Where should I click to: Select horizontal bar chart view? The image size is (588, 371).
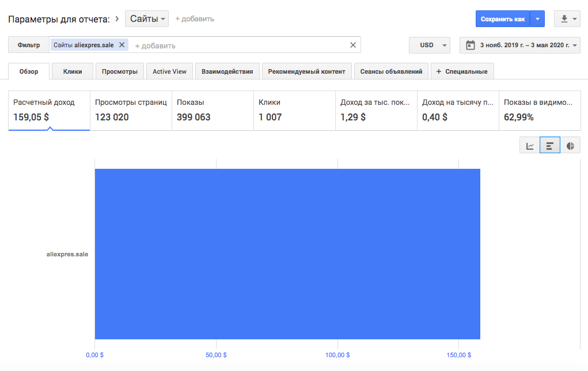click(550, 146)
